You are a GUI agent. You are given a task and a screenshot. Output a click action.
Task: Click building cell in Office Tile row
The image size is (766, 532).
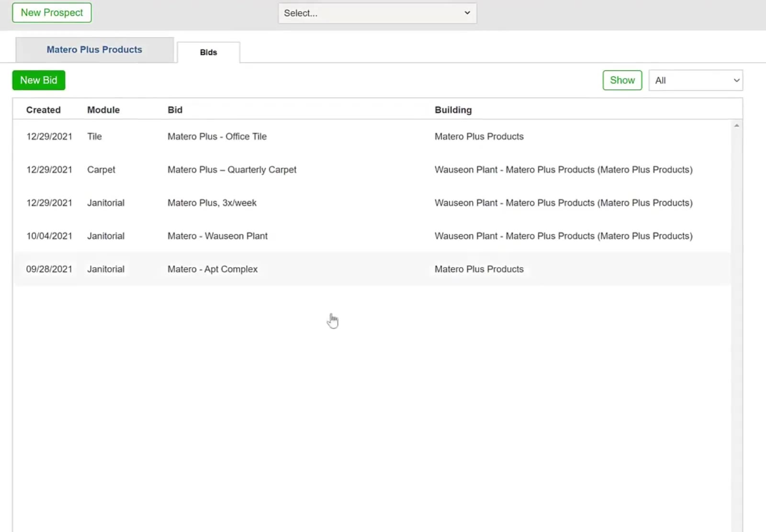[x=479, y=136]
